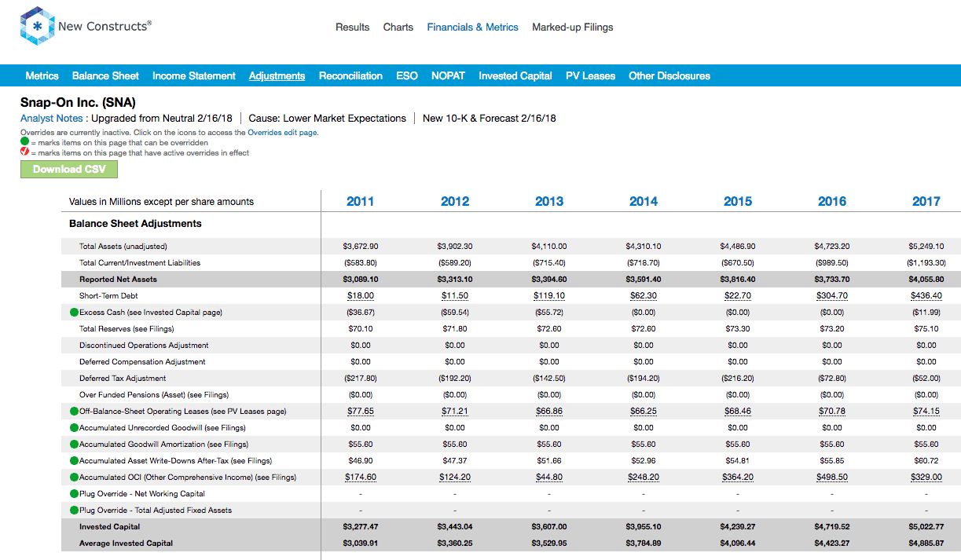
Task: Click the 2016 Invested Capital value $4,719.52
Action: (x=832, y=527)
